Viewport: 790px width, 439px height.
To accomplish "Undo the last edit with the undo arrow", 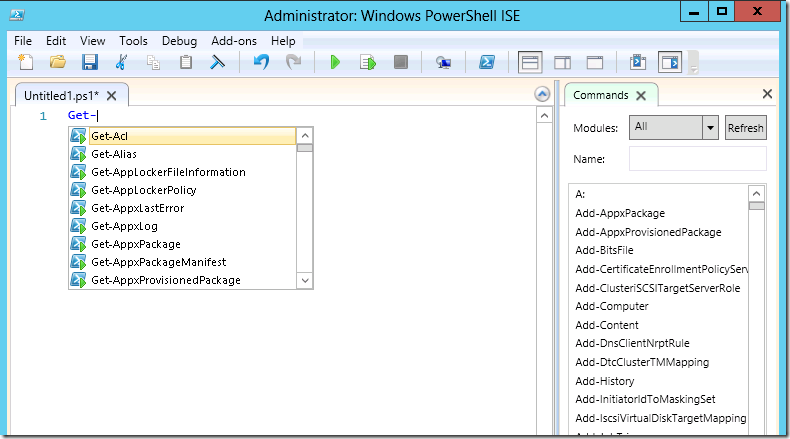I will [261, 62].
